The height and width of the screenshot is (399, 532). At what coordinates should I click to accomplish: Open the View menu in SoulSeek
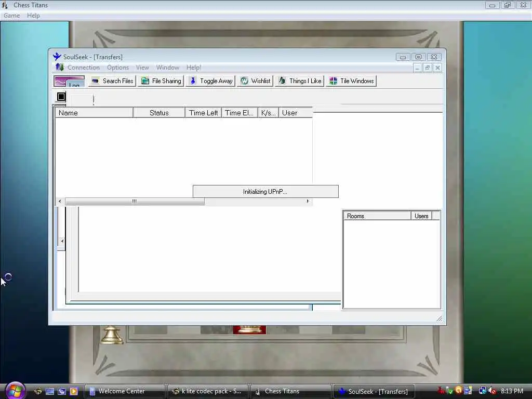142,68
